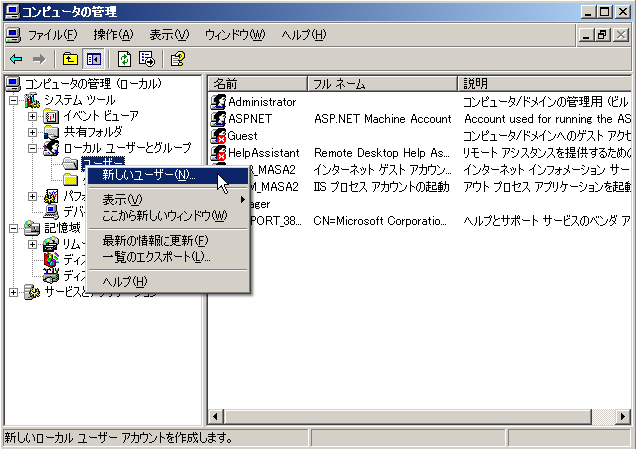Viewport: 636px width, 449px height.
Task: Click the Administrator user icon
Action: [x=218, y=102]
